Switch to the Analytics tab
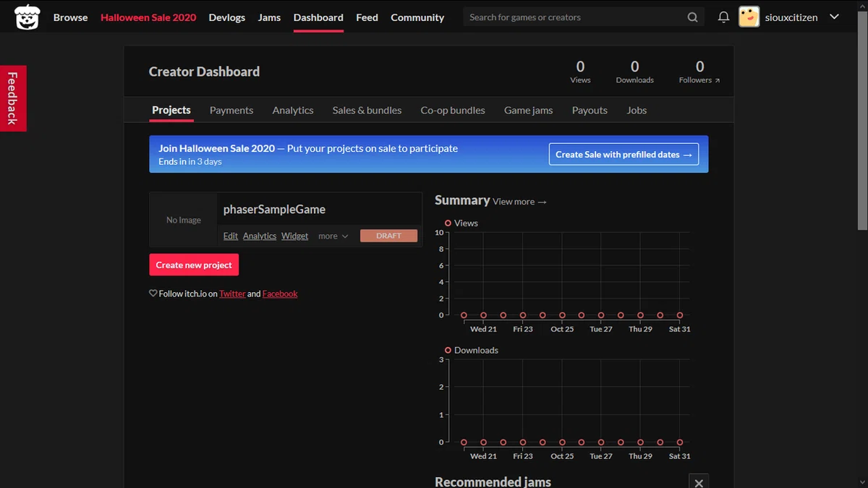The height and width of the screenshot is (488, 868). click(x=293, y=110)
